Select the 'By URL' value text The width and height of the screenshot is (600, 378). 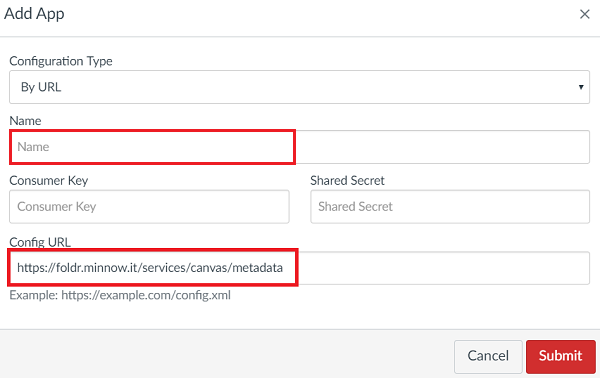(x=41, y=87)
